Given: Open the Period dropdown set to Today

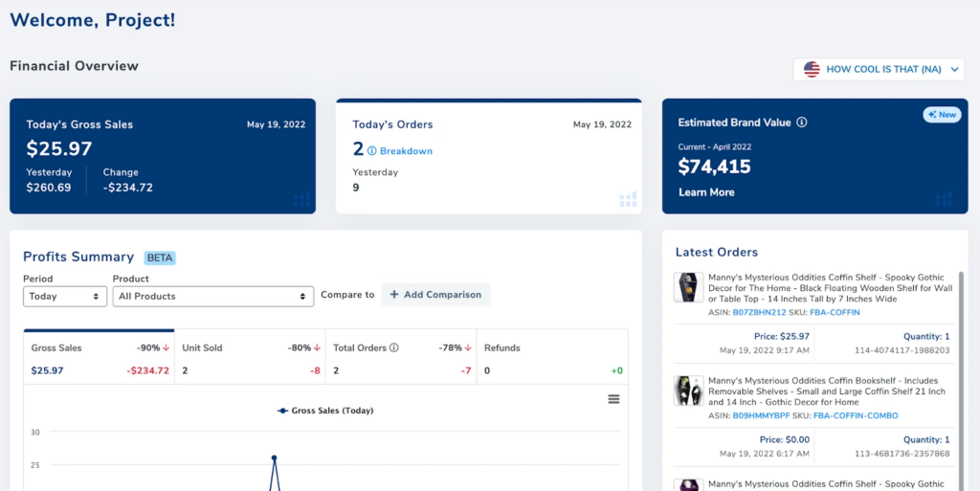Looking at the screenshot, I should [64, 297].
